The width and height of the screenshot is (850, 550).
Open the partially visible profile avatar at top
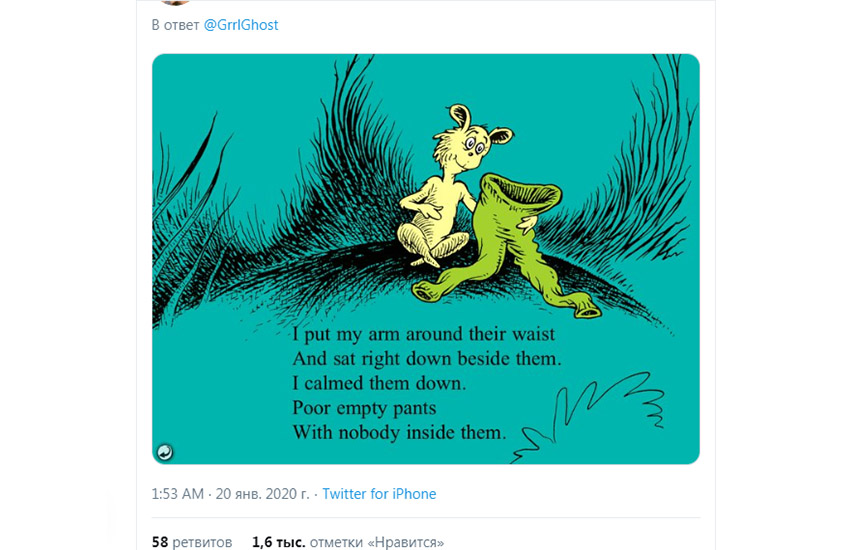point(175,3)
